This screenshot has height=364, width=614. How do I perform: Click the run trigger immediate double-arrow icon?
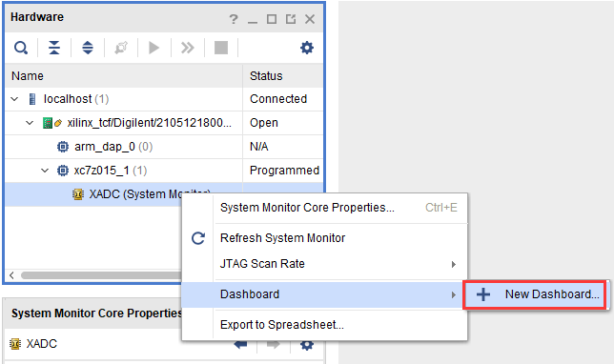coord(187,48)
